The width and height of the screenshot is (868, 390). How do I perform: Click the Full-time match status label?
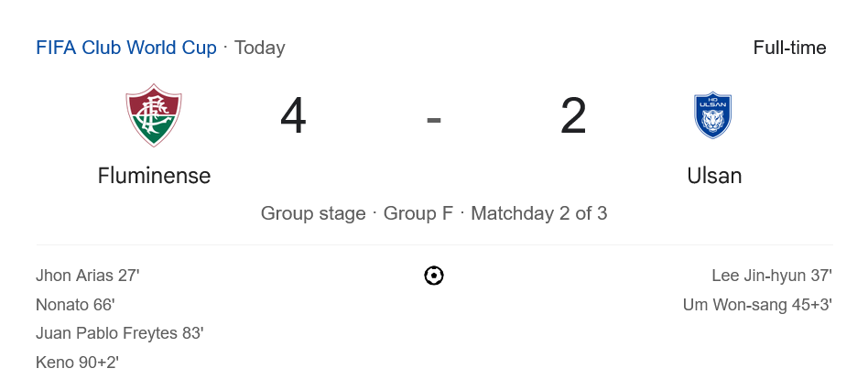tap(789, 48)
